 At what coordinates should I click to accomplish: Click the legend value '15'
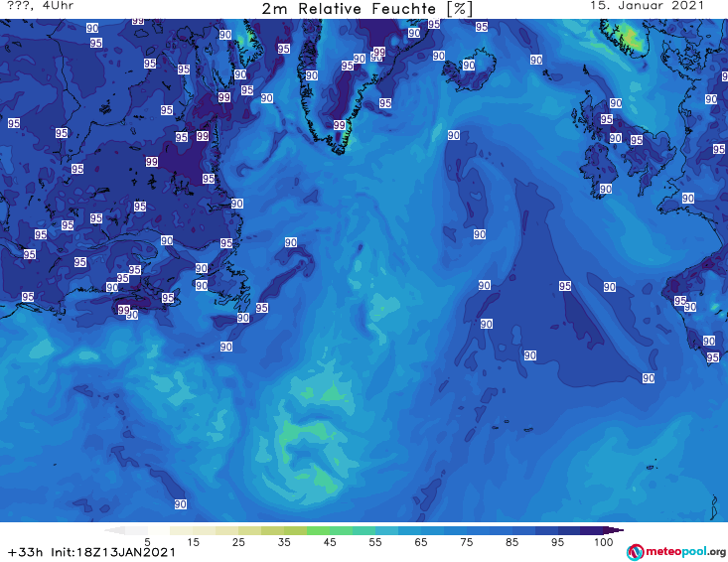click(193, 541)
